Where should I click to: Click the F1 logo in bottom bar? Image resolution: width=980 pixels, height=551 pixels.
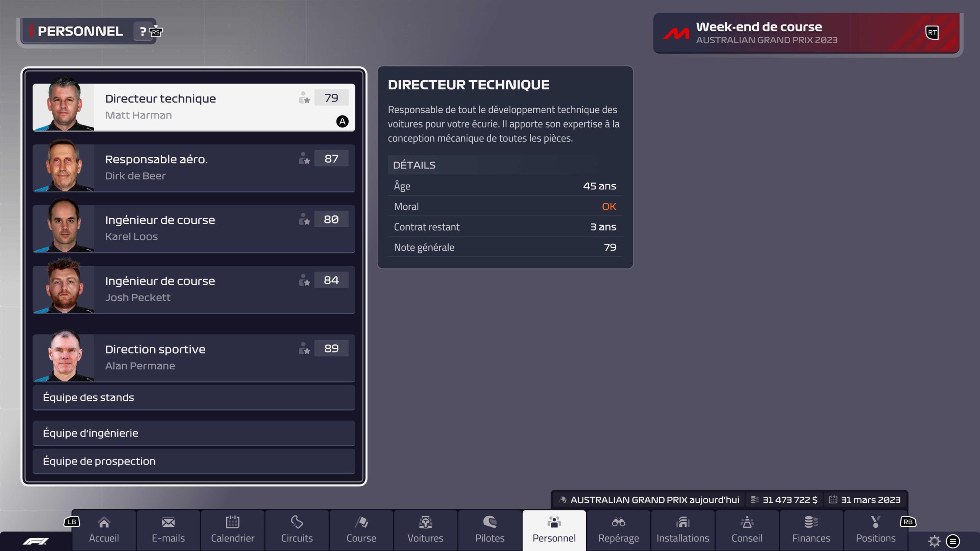pyautogui.click(x=36, y=541)
